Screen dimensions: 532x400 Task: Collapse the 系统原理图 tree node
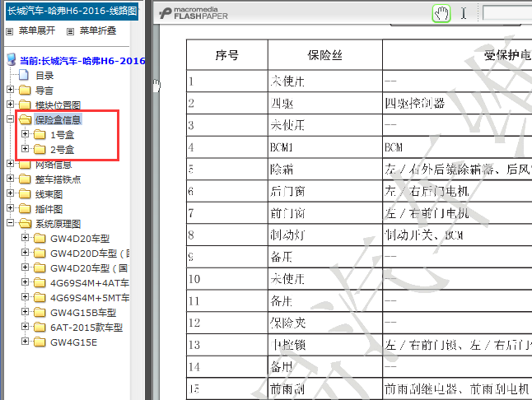click(x=10, y=223)
